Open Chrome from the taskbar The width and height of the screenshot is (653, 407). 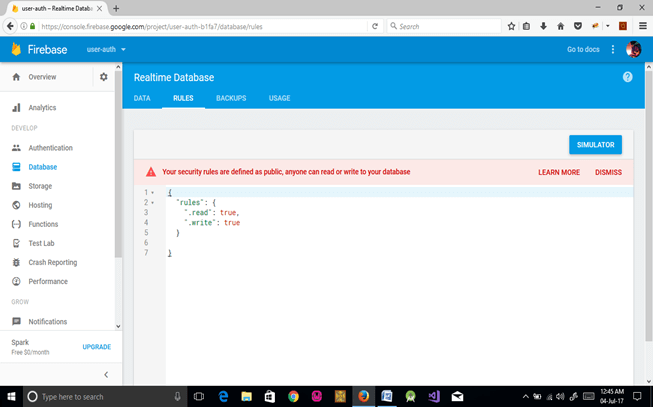click(x=293, y=397)
